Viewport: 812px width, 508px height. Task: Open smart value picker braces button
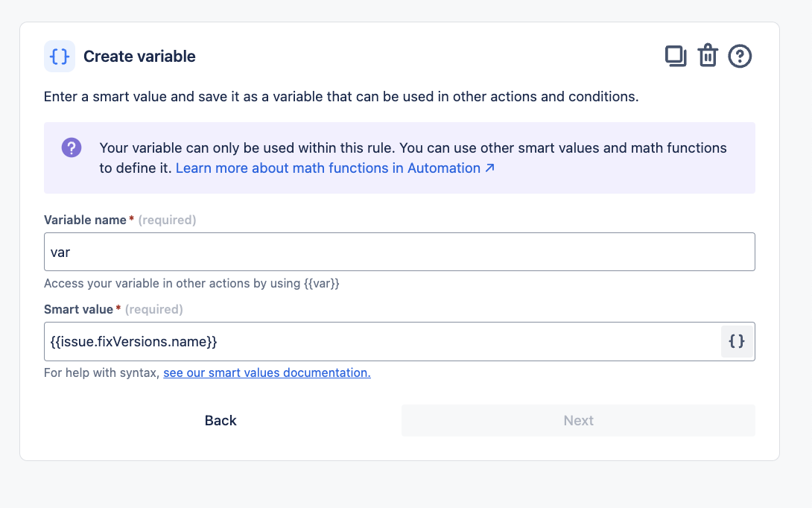coord(736,341)
